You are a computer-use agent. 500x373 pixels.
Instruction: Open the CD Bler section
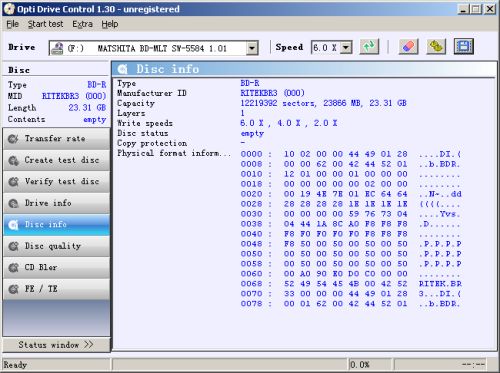[56, 268]
